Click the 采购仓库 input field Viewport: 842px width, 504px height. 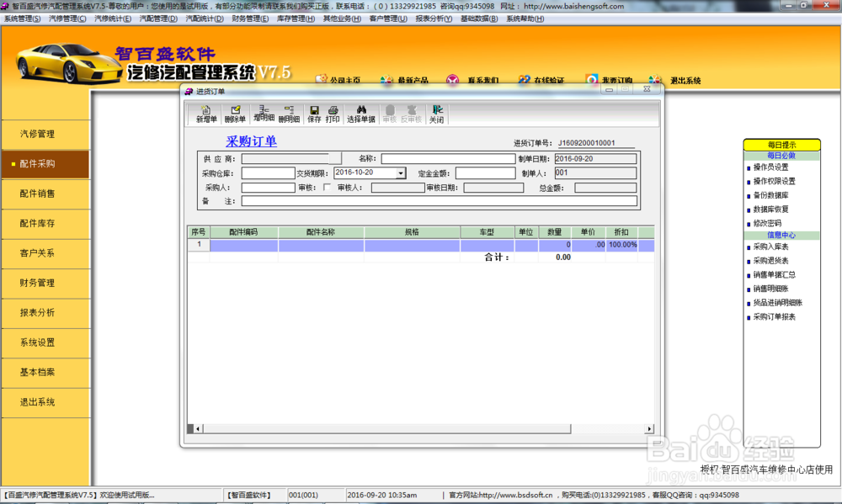click(x=268, y=172)
